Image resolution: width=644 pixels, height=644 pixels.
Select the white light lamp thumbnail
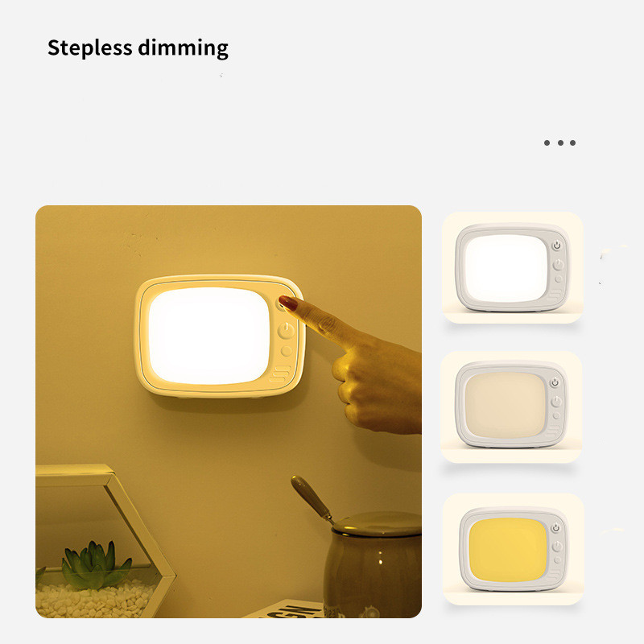(x=513, y=267)
